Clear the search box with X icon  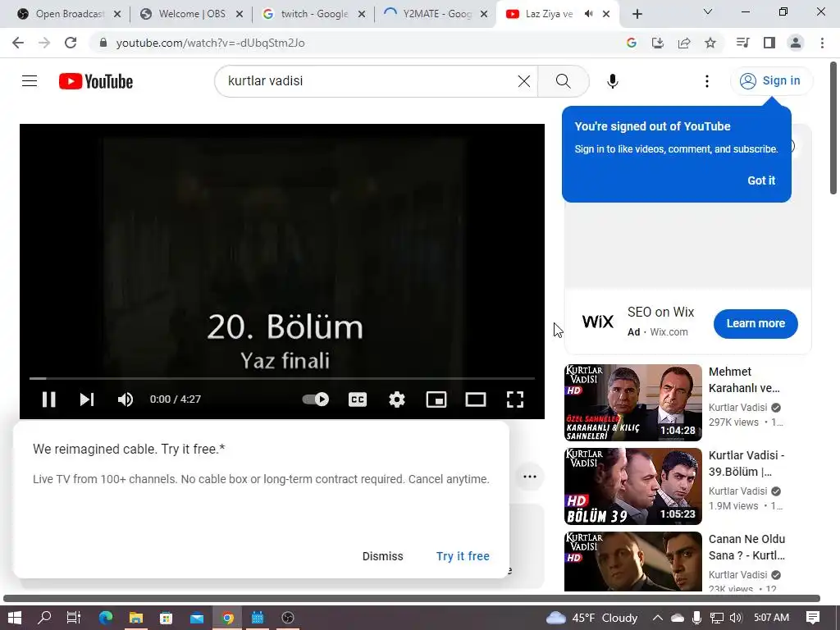(524, 81)
